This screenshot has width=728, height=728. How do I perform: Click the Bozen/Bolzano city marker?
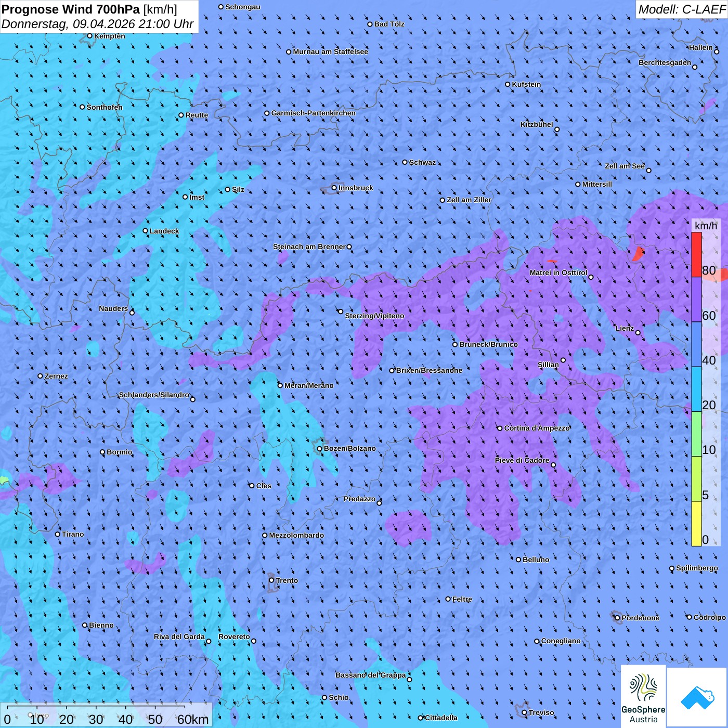point(320,448)
